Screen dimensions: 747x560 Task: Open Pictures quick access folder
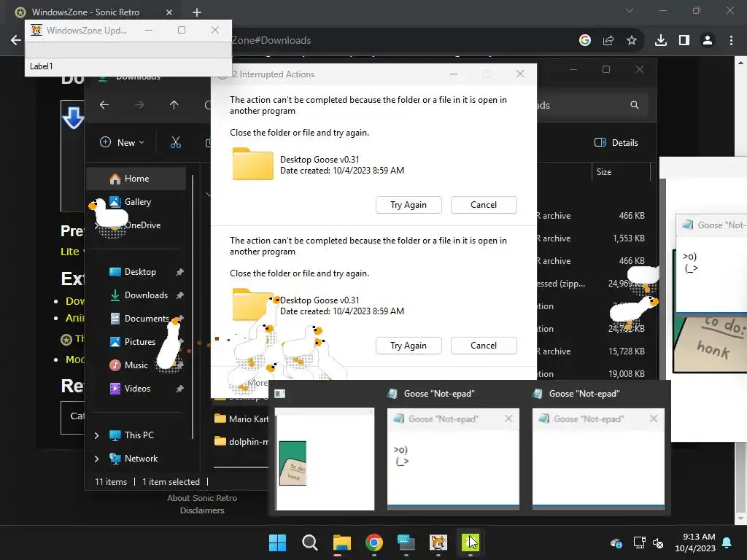139,342
